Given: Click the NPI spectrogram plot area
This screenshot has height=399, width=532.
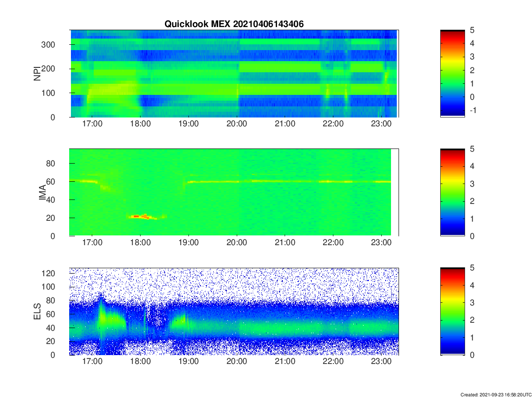Looking at the screenshot, I should [x=234, y=73].
